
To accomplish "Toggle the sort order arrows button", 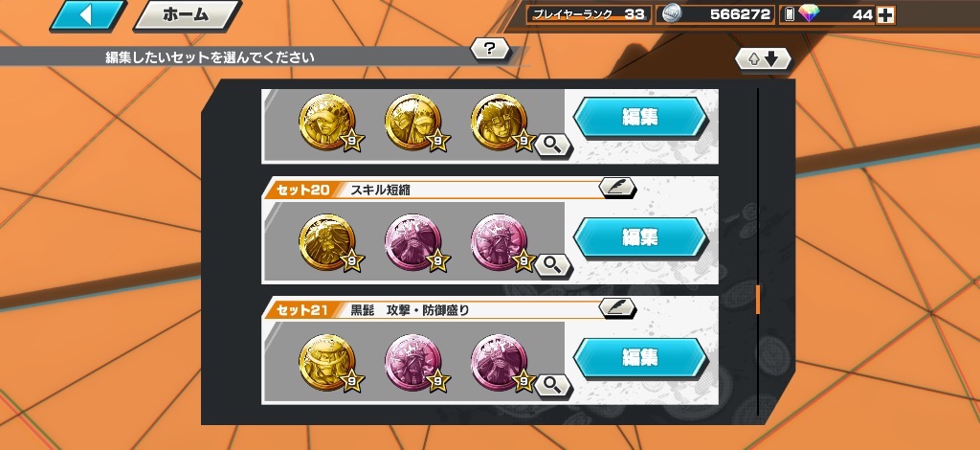I will tap(763, 58).
